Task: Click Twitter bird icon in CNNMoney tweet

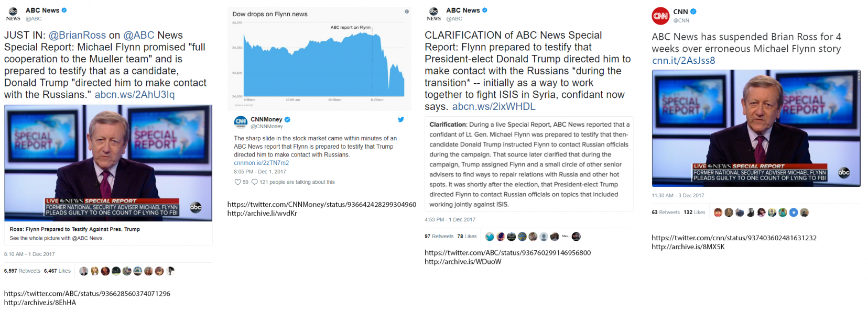Action: point(401,119)
